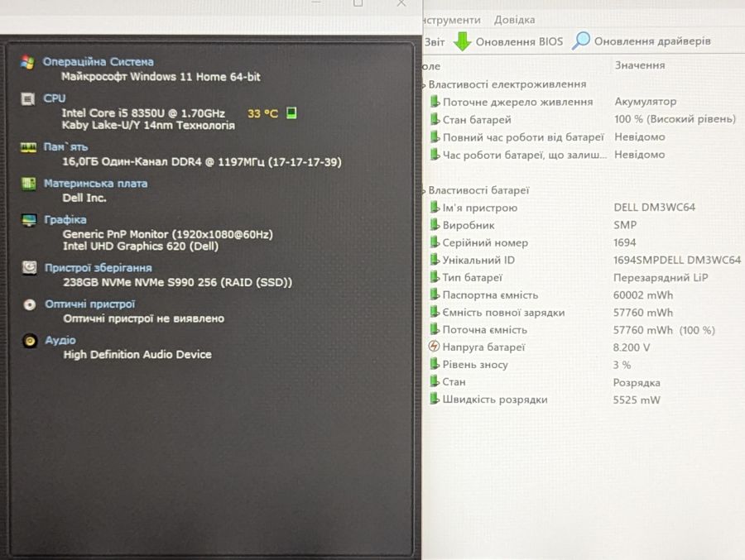Select the 100 % (Високий рівень) value
Screen dimensions: 745x560
675,119
